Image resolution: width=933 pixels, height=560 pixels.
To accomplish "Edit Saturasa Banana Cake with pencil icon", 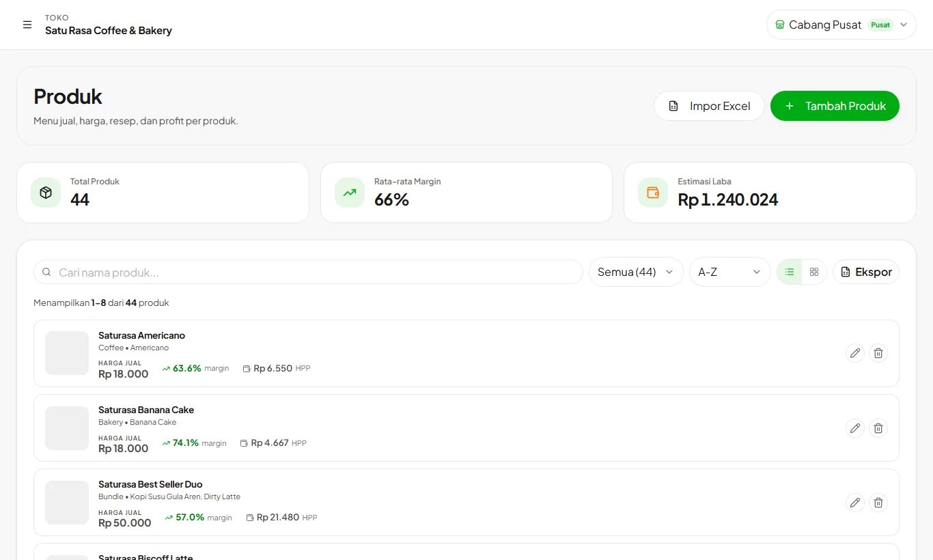I will coord(854,428).
